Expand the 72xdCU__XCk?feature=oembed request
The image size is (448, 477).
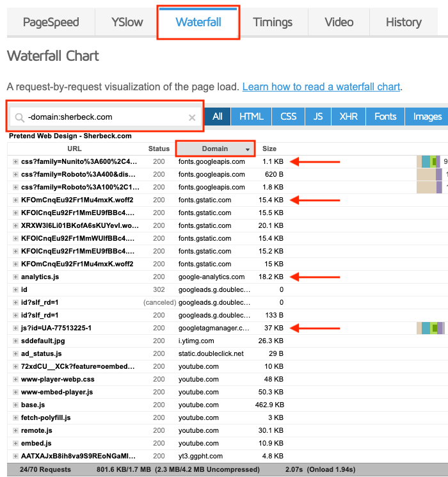coord(15,367)
